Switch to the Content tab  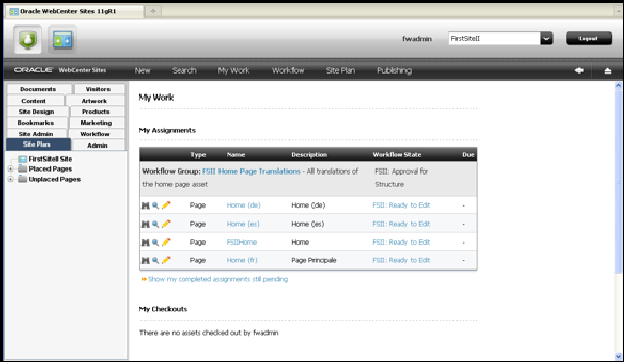34,101
